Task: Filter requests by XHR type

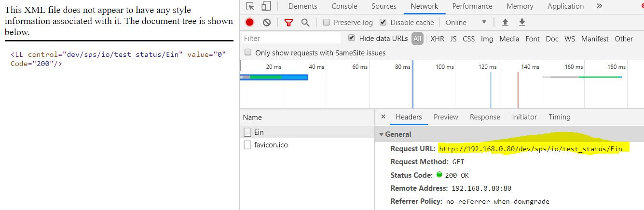Action: click(x=437, y=39)
